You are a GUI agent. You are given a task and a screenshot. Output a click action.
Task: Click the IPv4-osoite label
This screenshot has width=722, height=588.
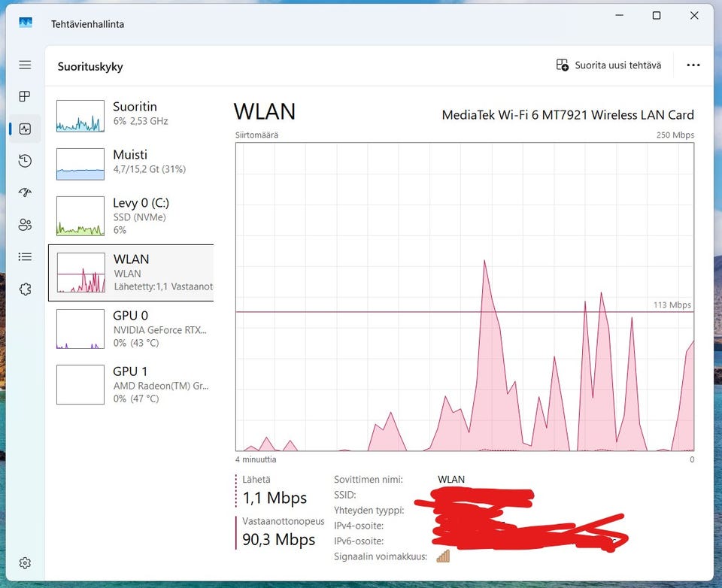point(359,526)
